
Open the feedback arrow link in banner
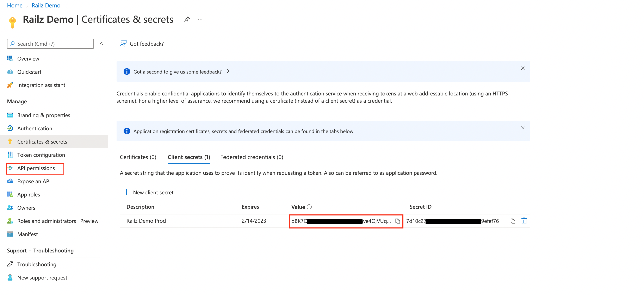tap(227, 71)
